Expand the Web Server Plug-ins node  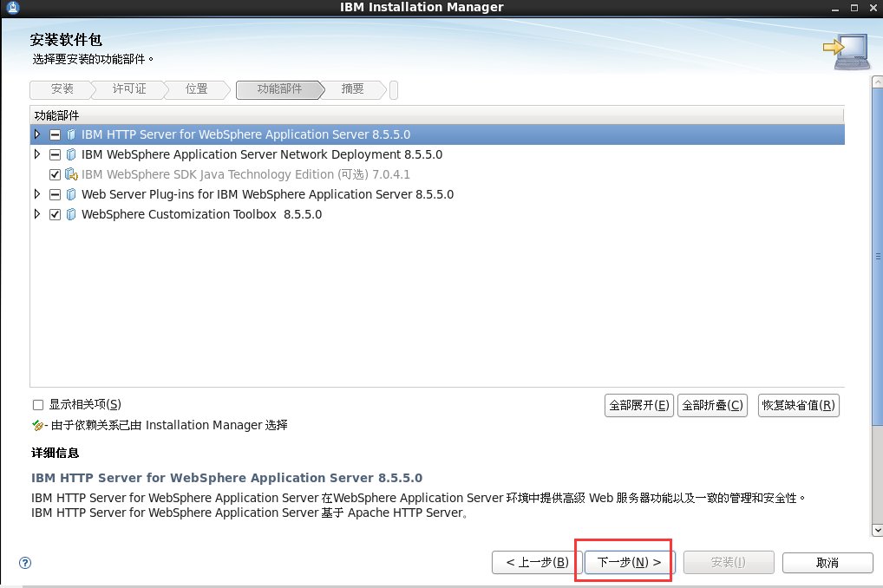37,193
